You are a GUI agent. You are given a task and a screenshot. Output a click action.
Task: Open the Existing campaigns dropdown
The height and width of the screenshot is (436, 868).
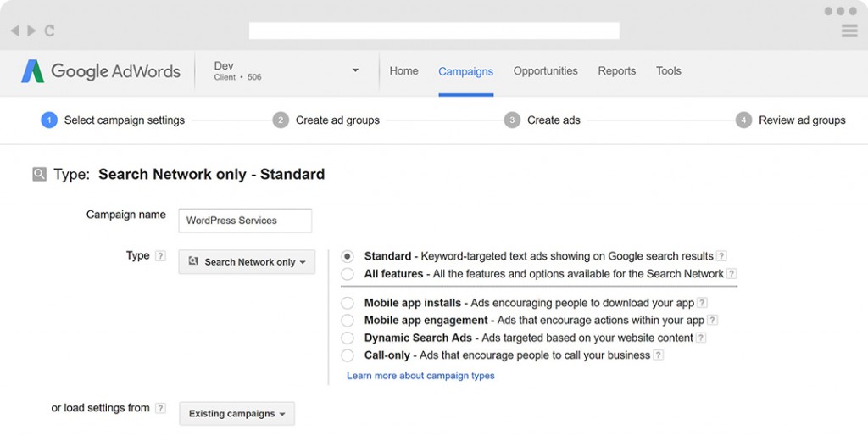[x=236, y=414]
